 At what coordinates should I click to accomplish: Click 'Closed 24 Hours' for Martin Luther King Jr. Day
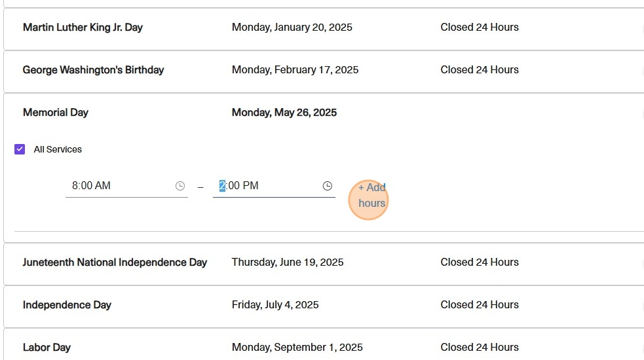click(480, 27)
